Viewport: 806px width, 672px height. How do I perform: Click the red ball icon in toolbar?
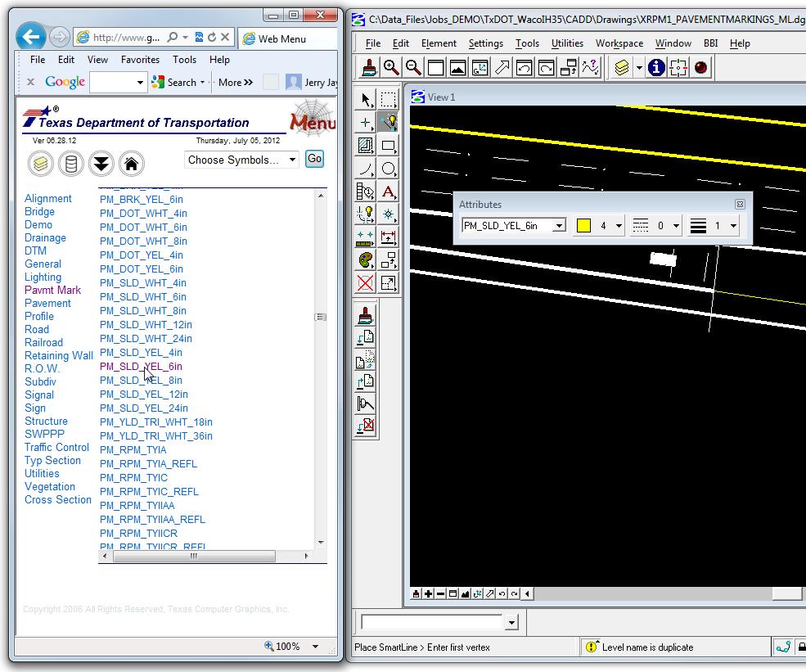click(700, 67)
